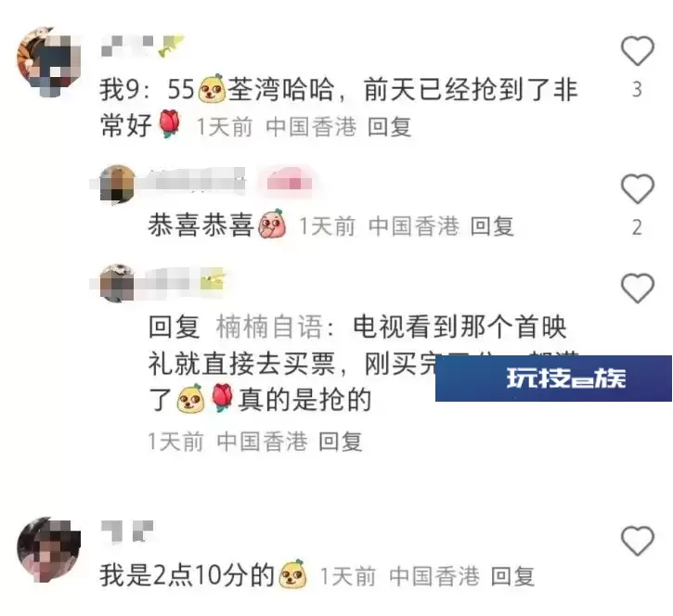Open the avatar of the 首映礼 replier

coord(117,283)
